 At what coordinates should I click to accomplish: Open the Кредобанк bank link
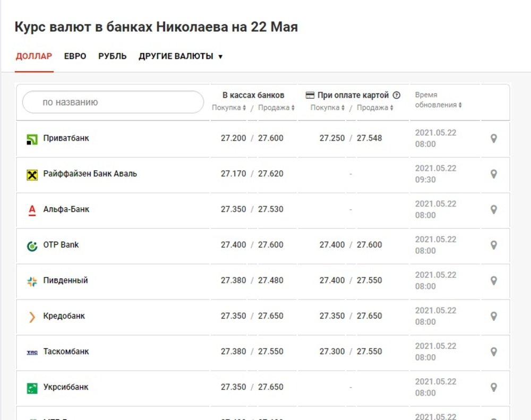point(64,316)
